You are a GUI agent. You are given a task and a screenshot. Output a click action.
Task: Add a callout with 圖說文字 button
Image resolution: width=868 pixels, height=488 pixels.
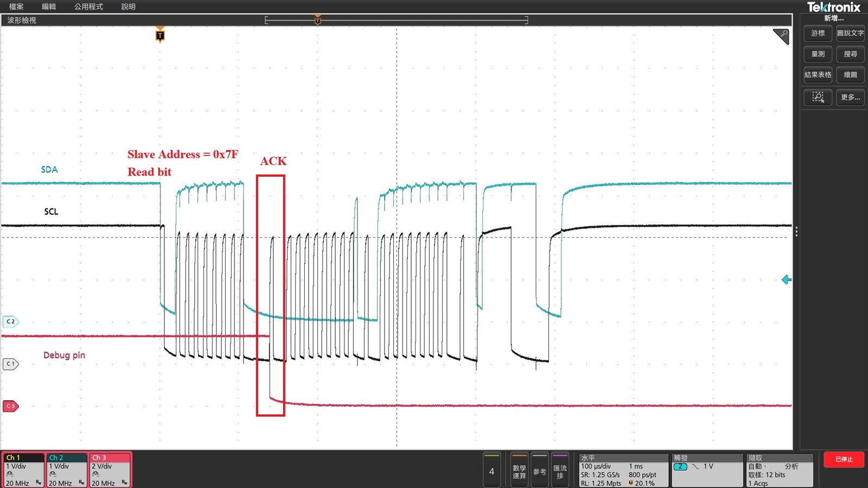point(850,33)
